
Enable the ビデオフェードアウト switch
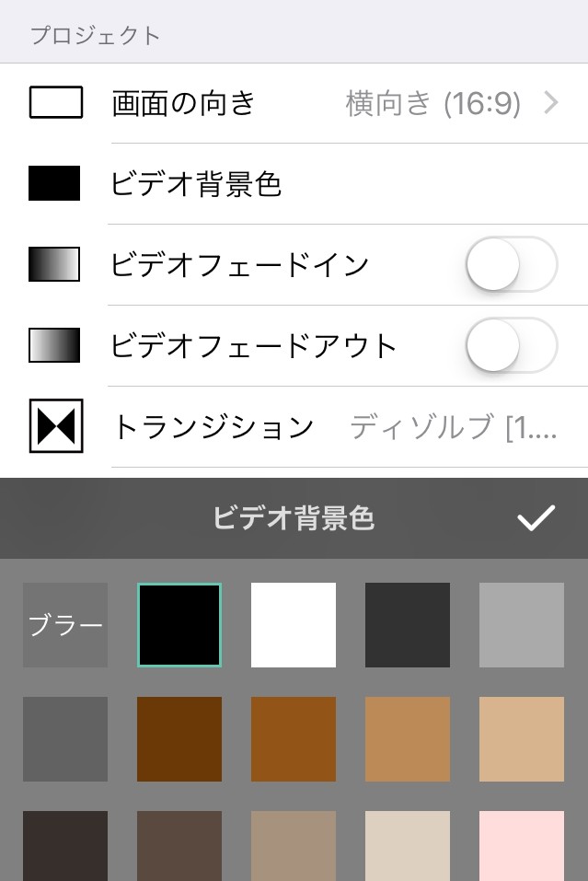click(x=512, y=346)
